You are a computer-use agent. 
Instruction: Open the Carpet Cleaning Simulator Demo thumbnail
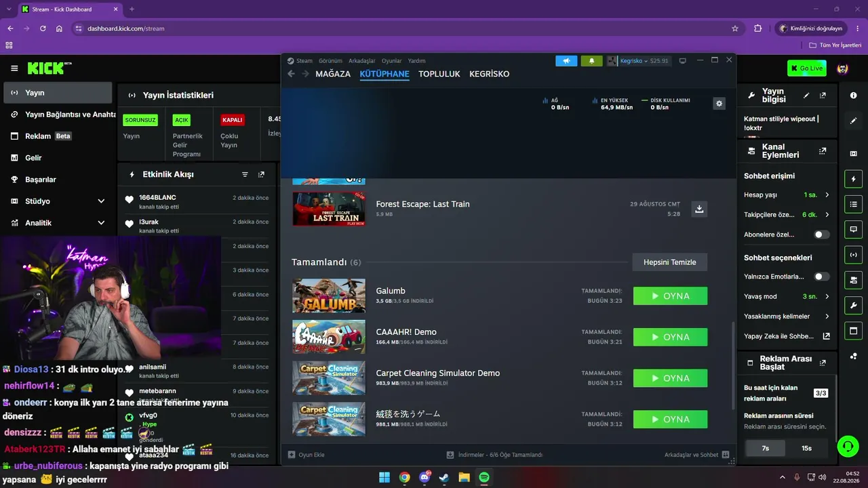point(329,378)
